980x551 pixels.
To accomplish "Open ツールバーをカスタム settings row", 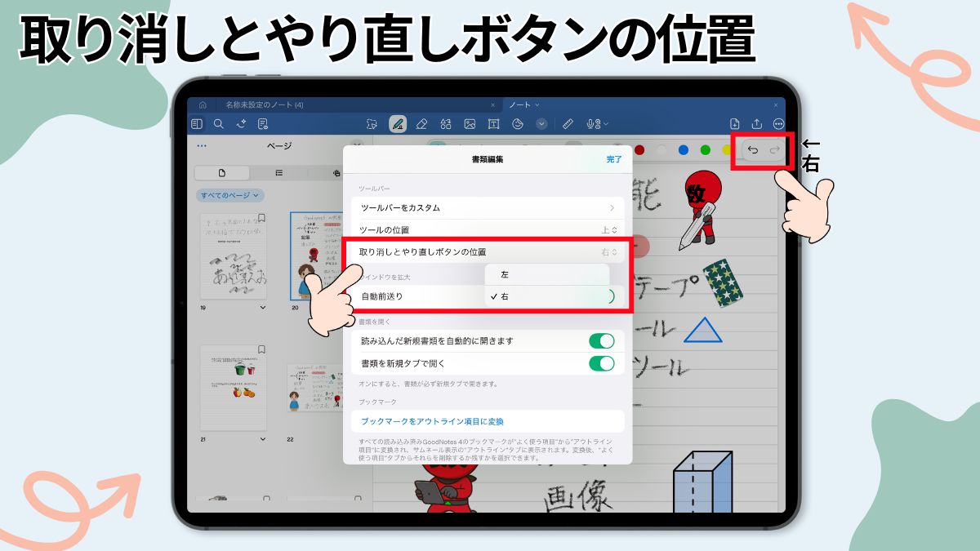I will pos(488,208).
